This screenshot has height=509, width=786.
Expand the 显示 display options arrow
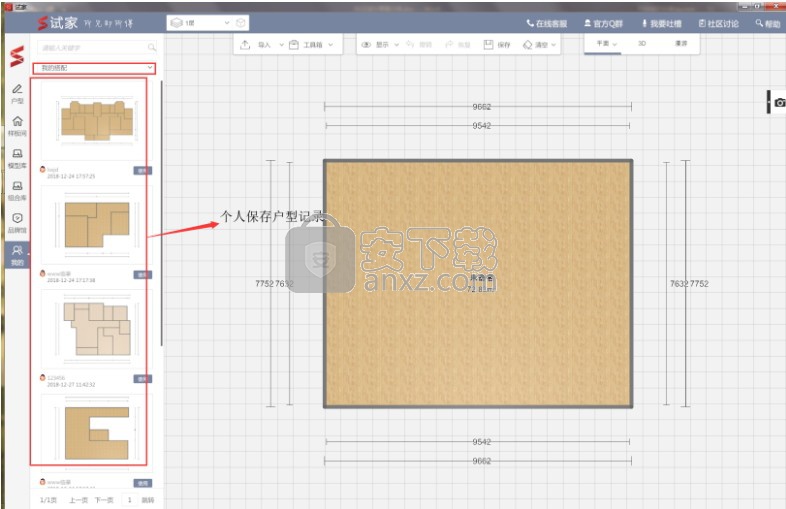[397, 45]
